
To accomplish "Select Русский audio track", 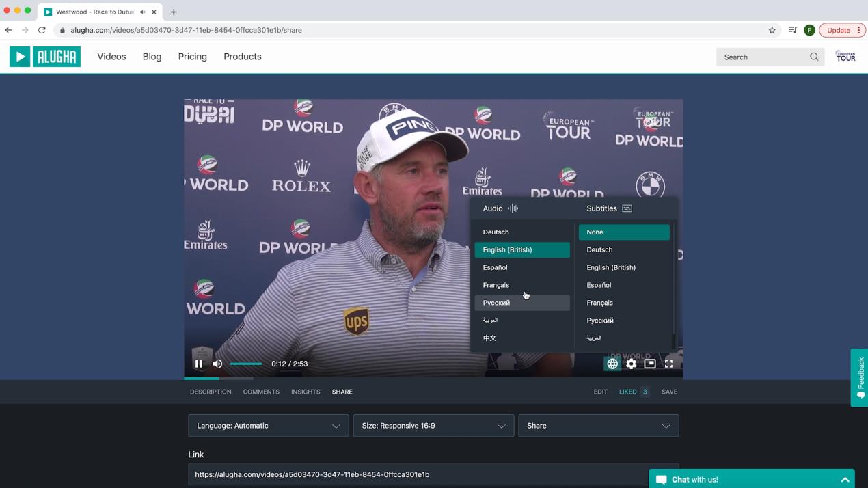I will (x=521, y=303).
